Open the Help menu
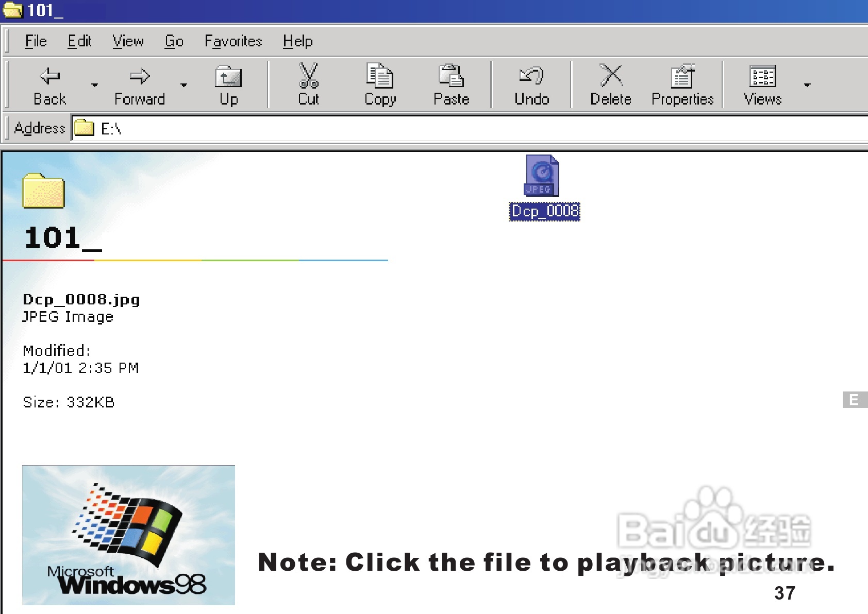Viewport: 868px width, 614px height. [x=297, y=41]
